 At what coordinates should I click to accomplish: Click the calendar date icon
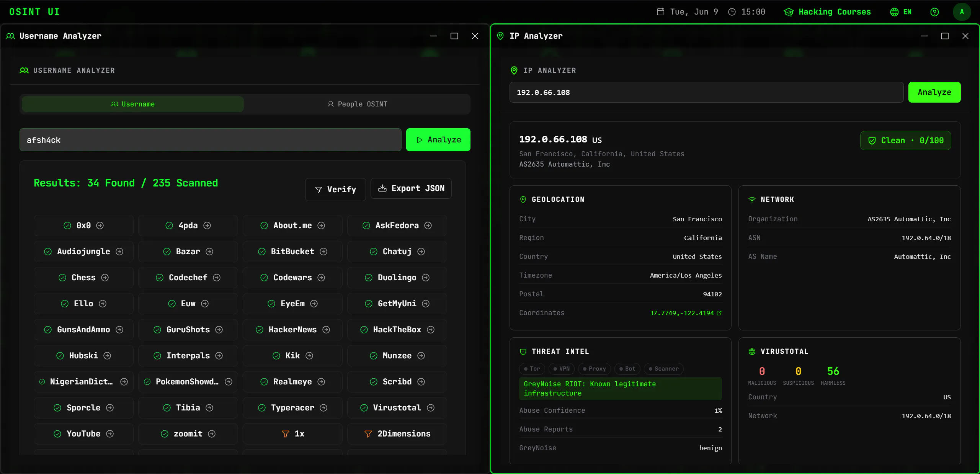[x=661, y=12]
